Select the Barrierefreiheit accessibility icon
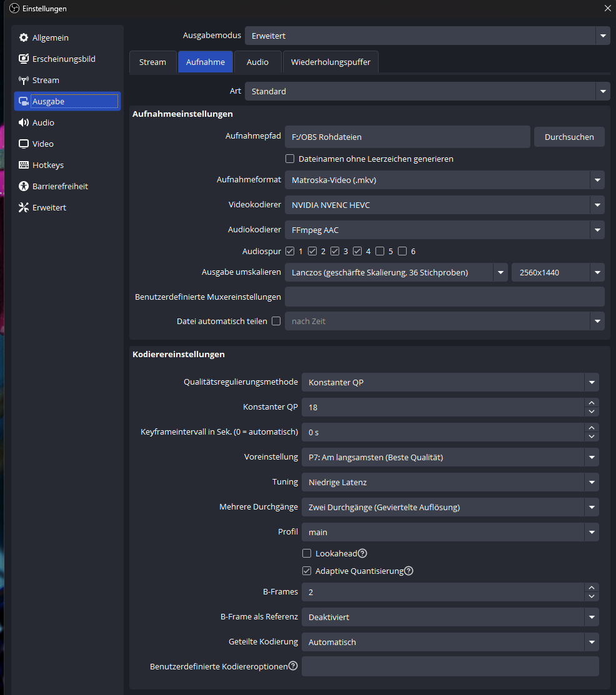Viewport: 616px width, 695px height. 24,187
